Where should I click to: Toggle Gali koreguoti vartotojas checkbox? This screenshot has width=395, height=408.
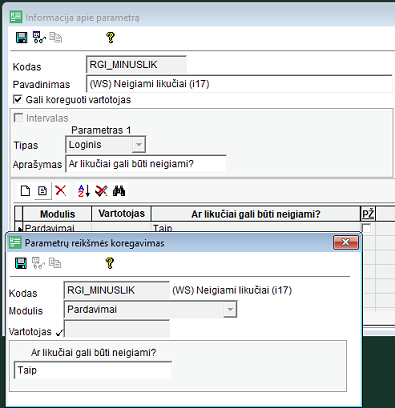click(18, 99)
